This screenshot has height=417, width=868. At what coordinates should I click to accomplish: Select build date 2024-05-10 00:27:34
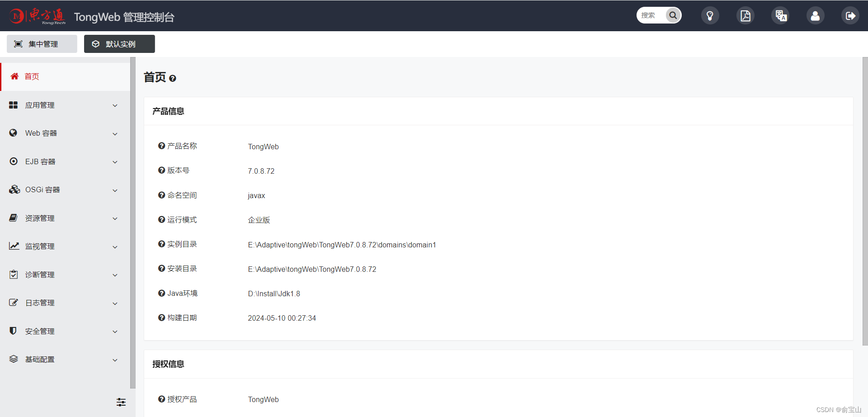282,318
